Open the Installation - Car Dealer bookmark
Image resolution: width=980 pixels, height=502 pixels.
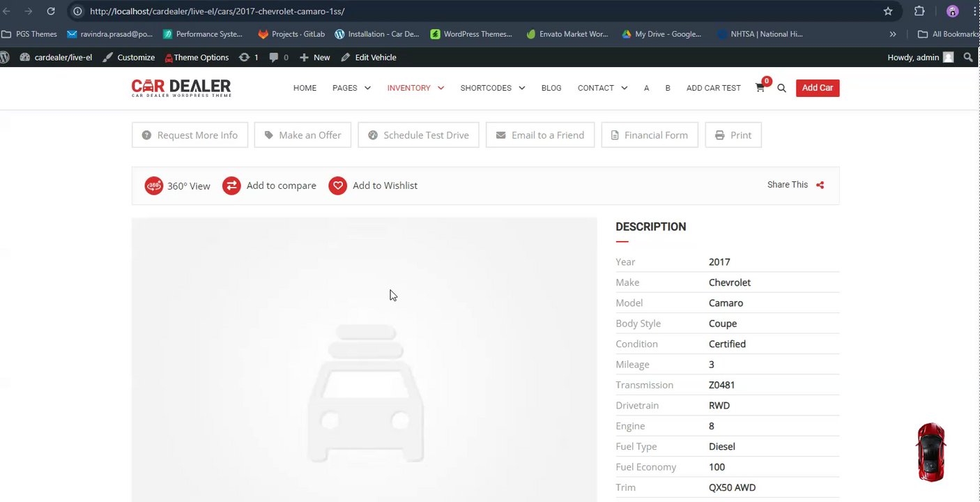(377, 33)
